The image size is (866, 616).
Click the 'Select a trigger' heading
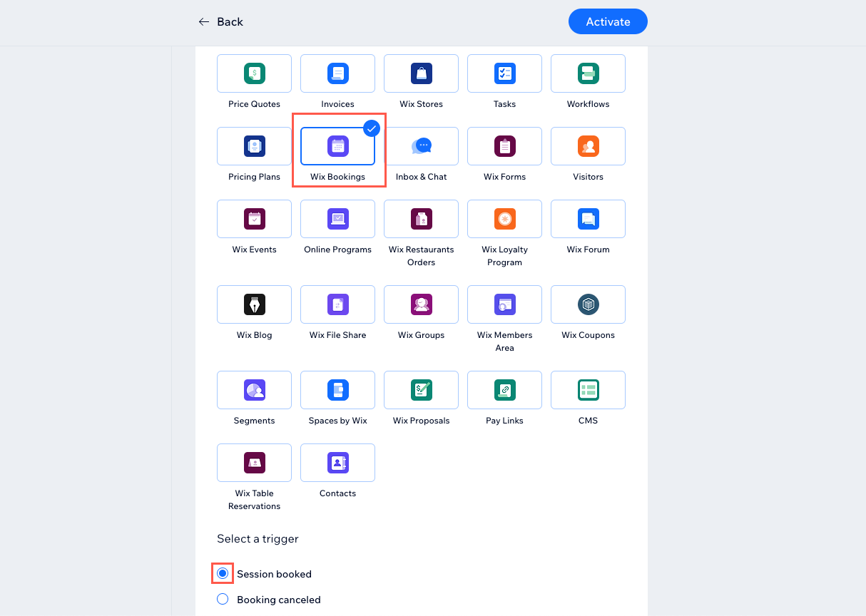click(x=258, y=538)
